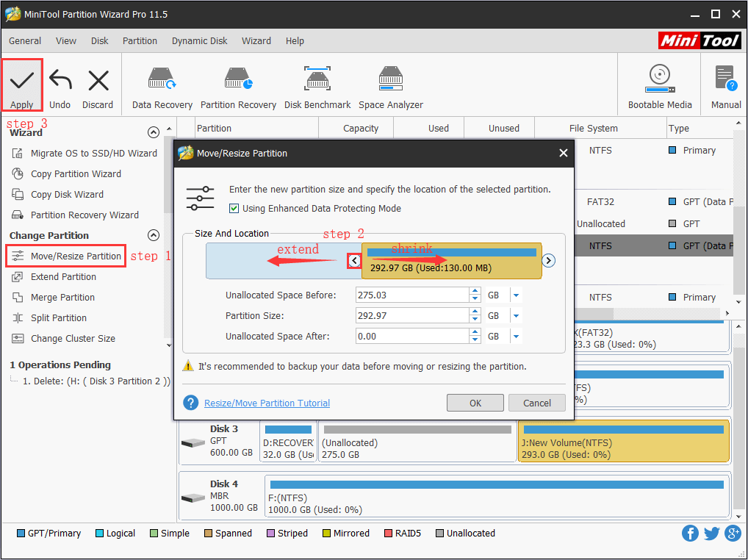
Task: Open the Wizard menu
Action: [256, 41]
